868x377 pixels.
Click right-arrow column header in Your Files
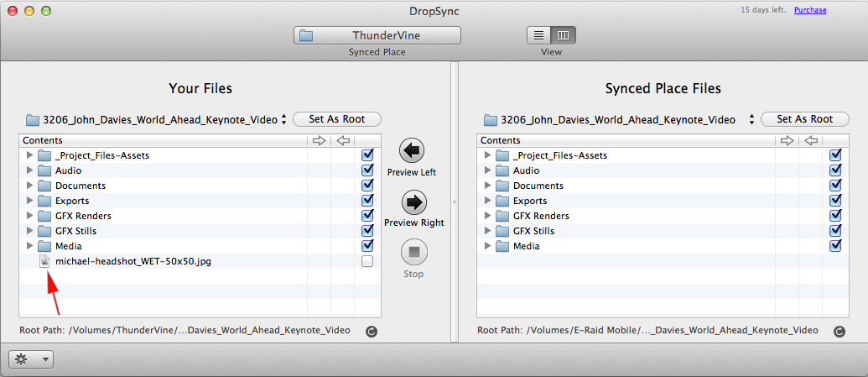pos(320,141)
